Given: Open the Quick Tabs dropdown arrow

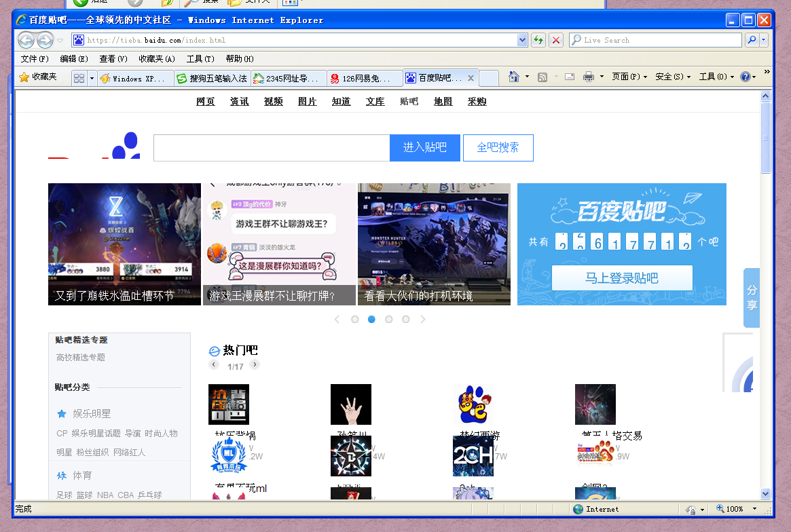Looking at the screenshot, I should pyautogui.click(x=92, y=78).
